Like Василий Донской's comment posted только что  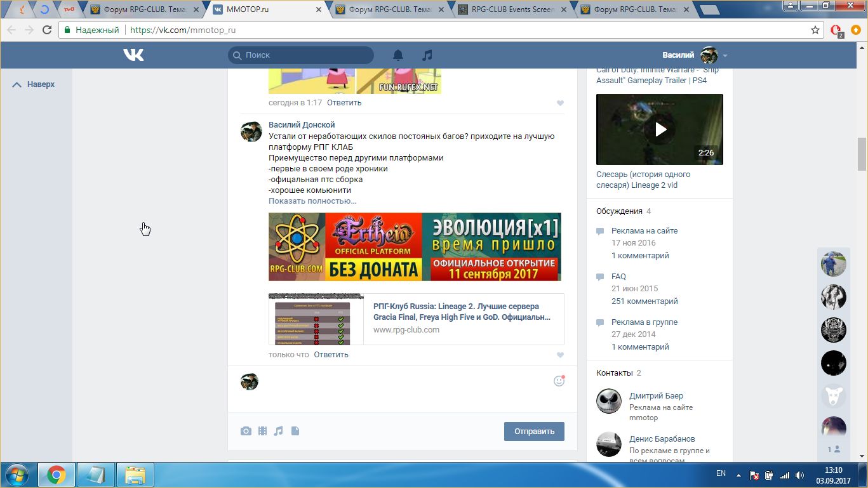(560, 355)
